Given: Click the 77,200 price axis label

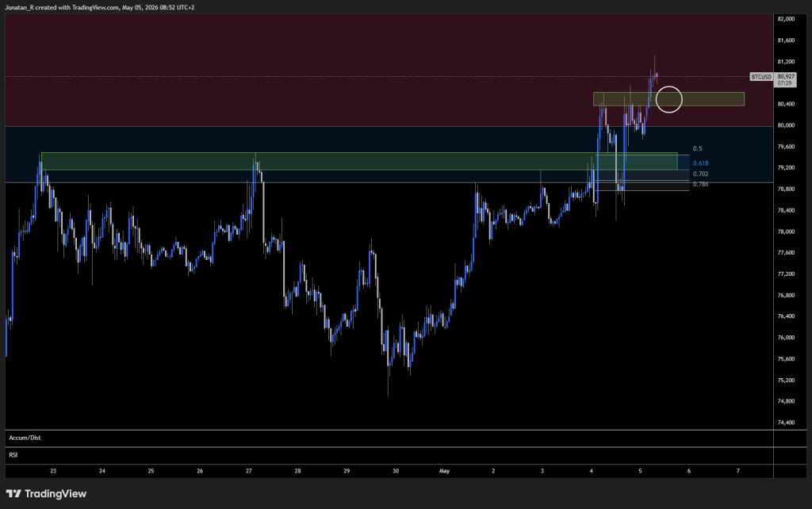Looking at the screenshot, I should pos(786,274).
